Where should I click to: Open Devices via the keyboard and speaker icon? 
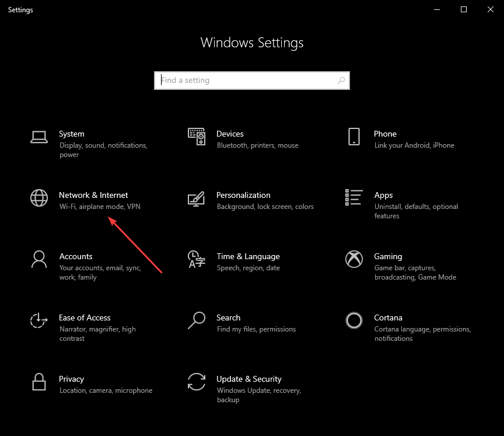tap(197, 137)
